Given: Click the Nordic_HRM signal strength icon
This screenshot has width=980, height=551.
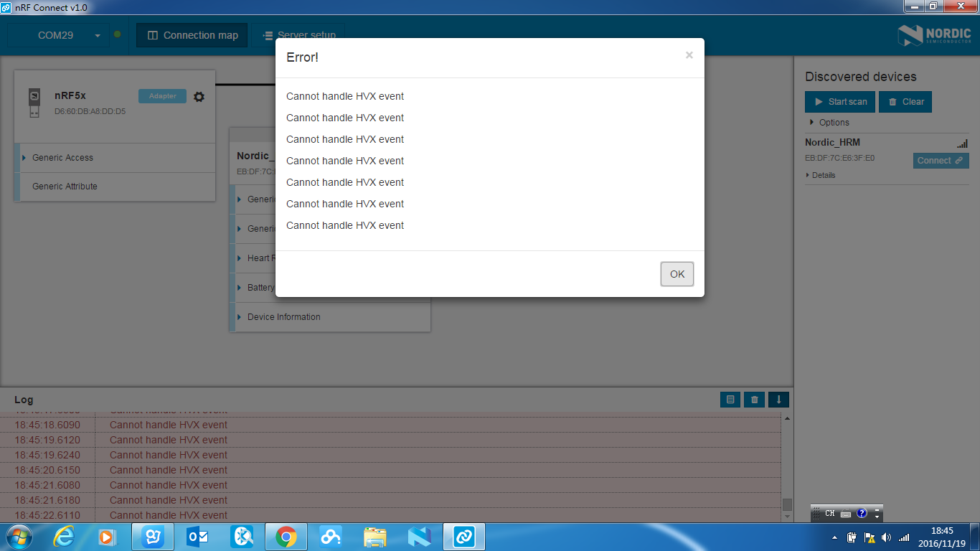Looking at the screenshot, I should tap(962, 143).
